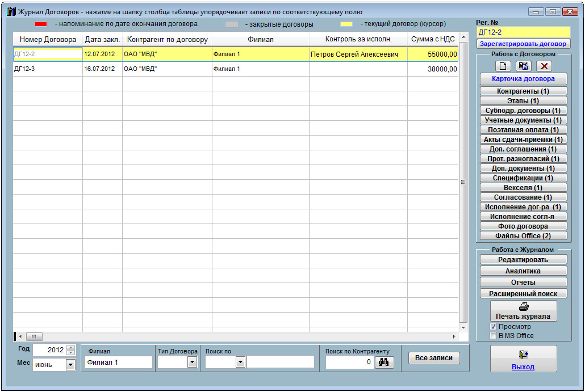Open Субподр. договоры (1)
585x392 pixels.
(x=523, y=110)
